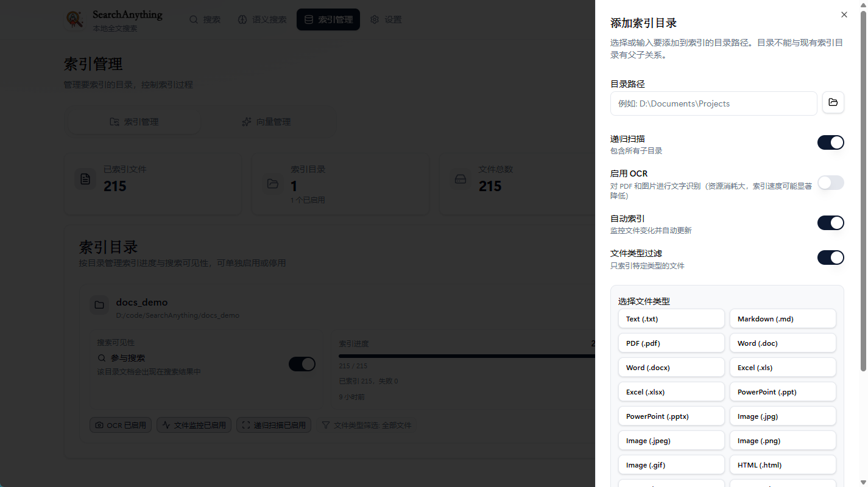This screenshot has height=487, width=868.
Task: Toggle the 自动索引 switch
Action: coord(831,223)
